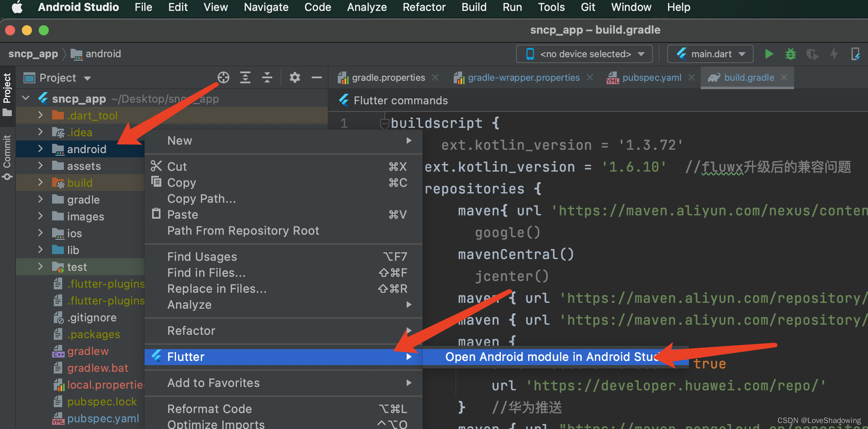
Task: Click the Copy icon in context menu
Action: tap(156, 182)
